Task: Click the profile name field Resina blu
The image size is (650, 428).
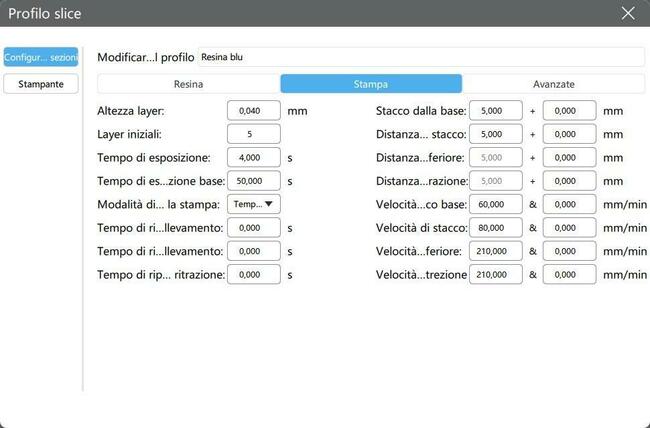Action: point(420,58)
